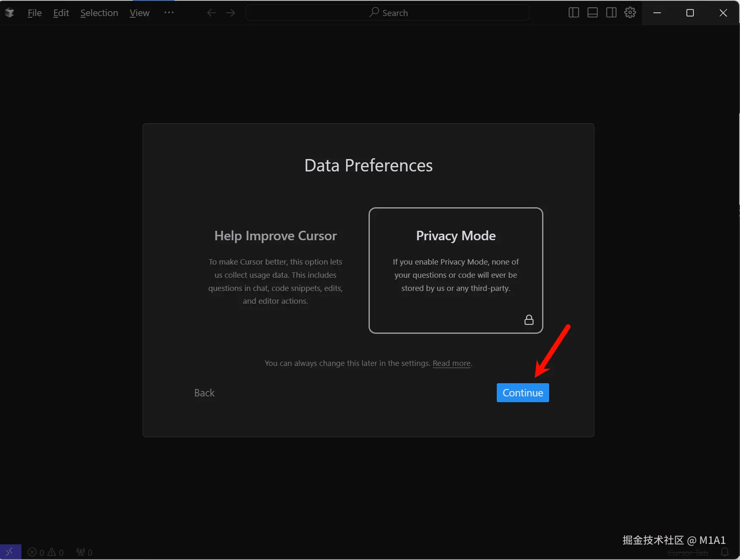
Task: Click the Search command bar
Action: 388,13
